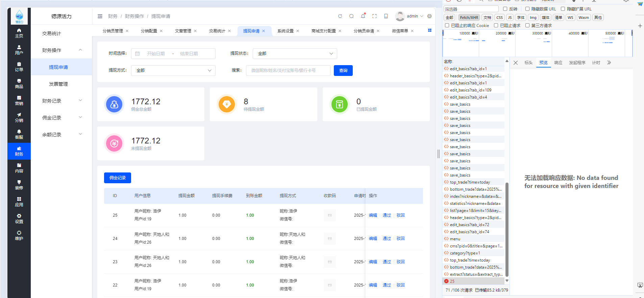The width and height of the screenshot is (644, 298).
Task: Check the 隐藏数据 URL checkbox
Action: point(527,9)
